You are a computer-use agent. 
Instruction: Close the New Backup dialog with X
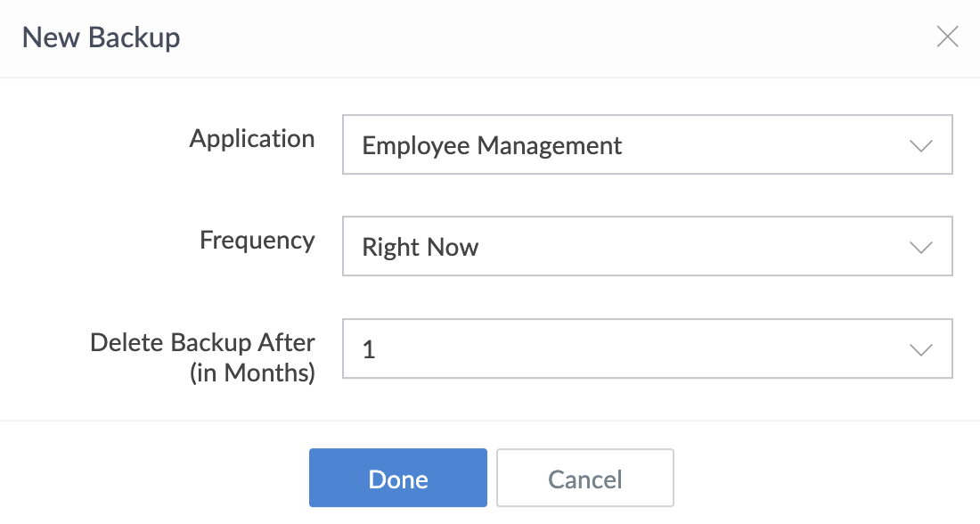948,37
